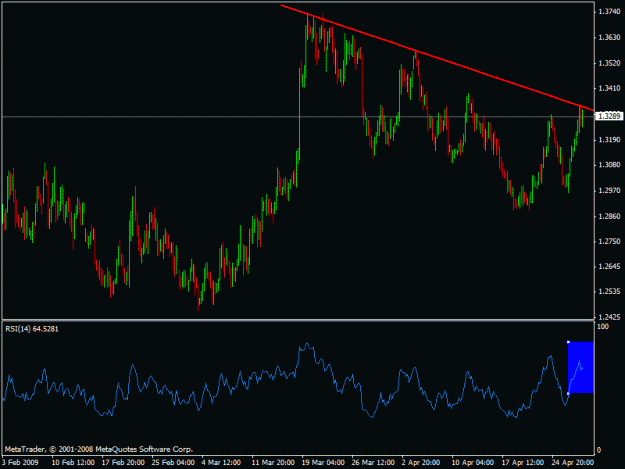The width and height of the screenshot is (625, 469).
Task: Click the 1.2970 price scale value
Action: 609,190
